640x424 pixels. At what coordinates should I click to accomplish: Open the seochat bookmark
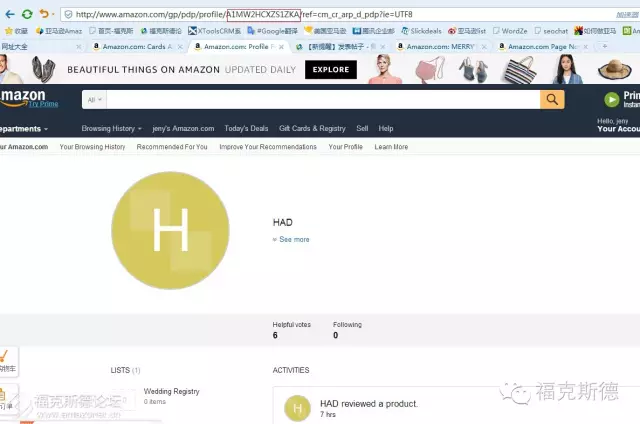(551, 31)
